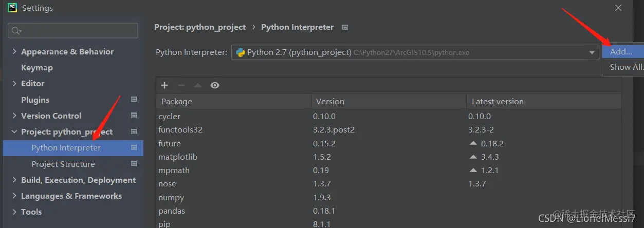Image resolution: width=644 pixels, height=228 pixels.
Task: Open the Python Interpreter dropdown arrow
Action: (592, 52)
